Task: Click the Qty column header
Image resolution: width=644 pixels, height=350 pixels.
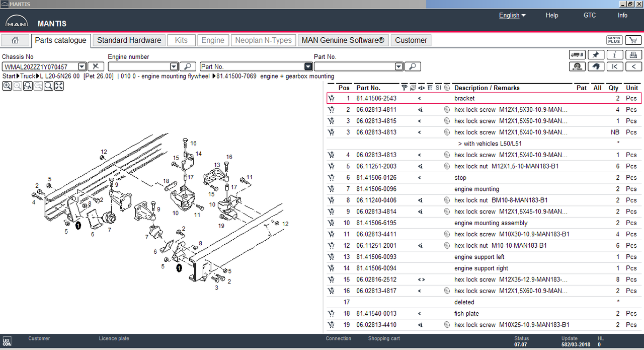Action: (613, 88)
